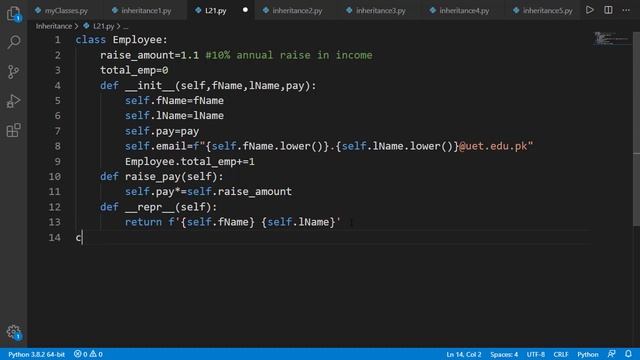Image resolution: width=640 pixels, height=360 pixels.
Task: Click the minimap code preview
Action: click(611, 39)
